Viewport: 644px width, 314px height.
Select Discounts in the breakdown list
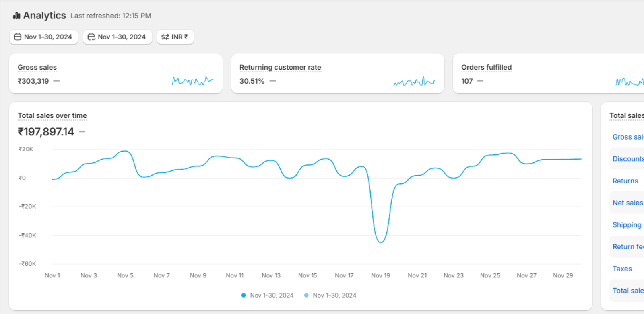pos(628,159)
